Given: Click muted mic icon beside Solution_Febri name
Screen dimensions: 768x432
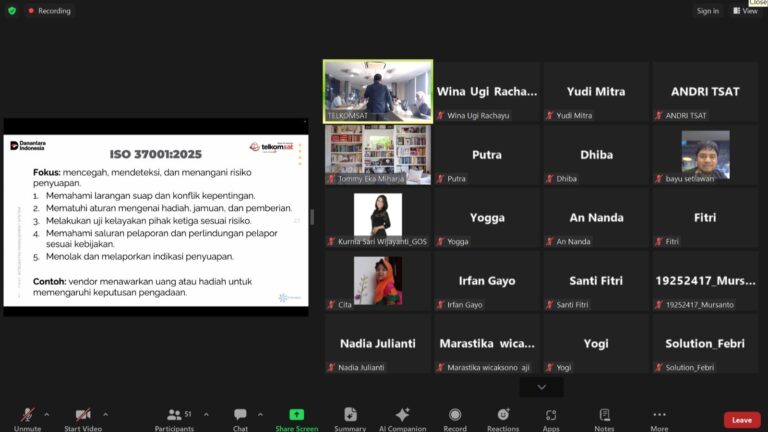Looking at the screenshot, I should point(659,367).
